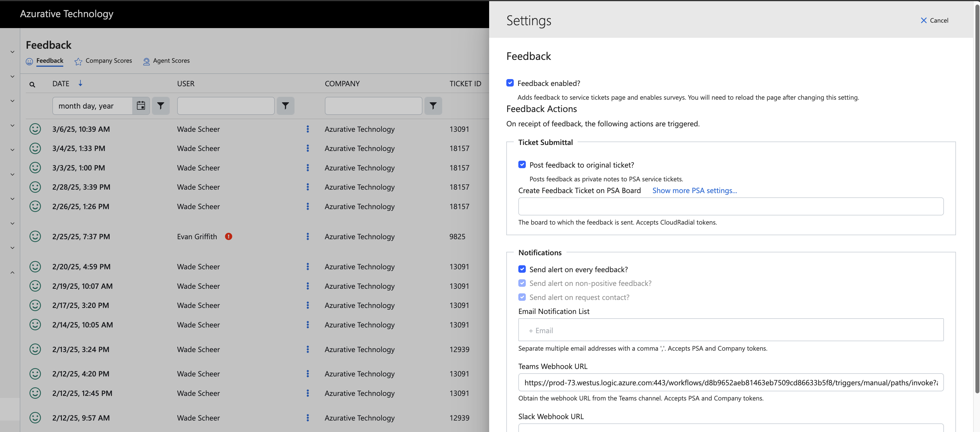Expand the sidebar chevron between the 2/28/25 and 2/26/25 rows
This screenshot has width=980, height=432.
click(12, 199)
